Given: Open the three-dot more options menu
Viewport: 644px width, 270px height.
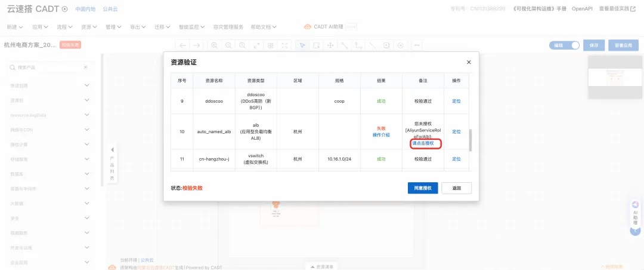Looking at the screenshot, I should tap(416, 45).
